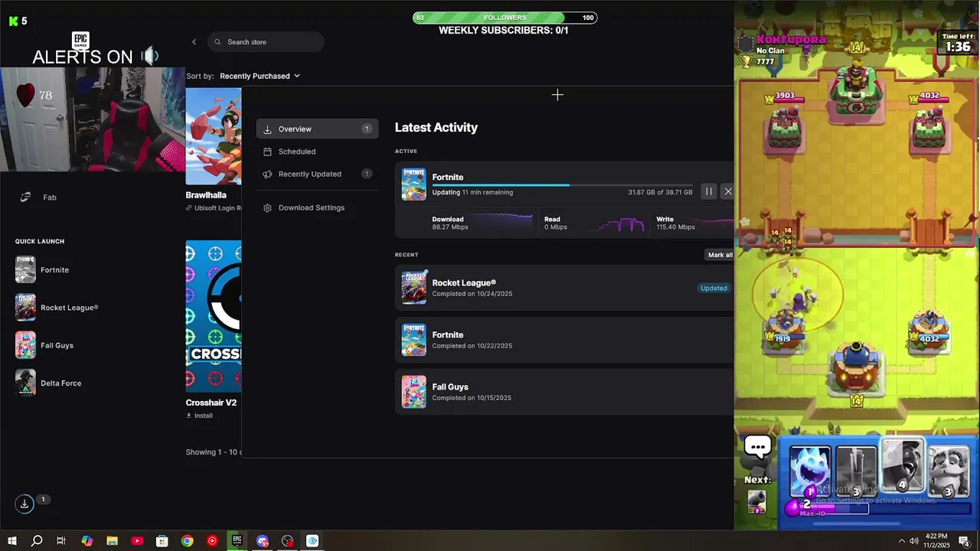Open File Explorer from the taskbar
This screenshot has height=551, width=980.
coord(112,541)
